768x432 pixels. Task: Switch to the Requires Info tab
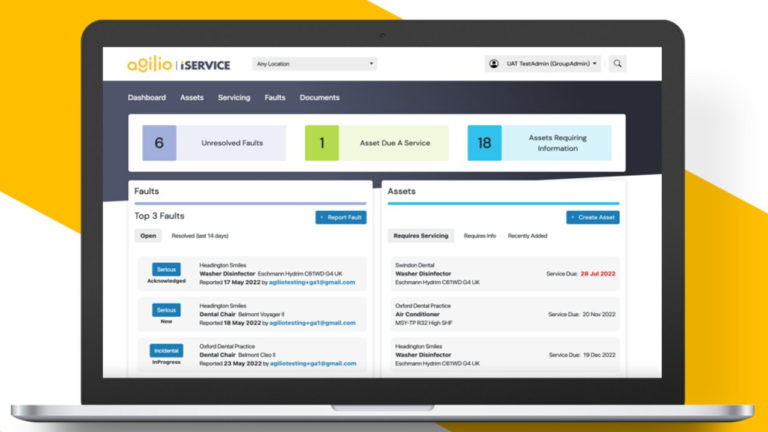point(480,236)
